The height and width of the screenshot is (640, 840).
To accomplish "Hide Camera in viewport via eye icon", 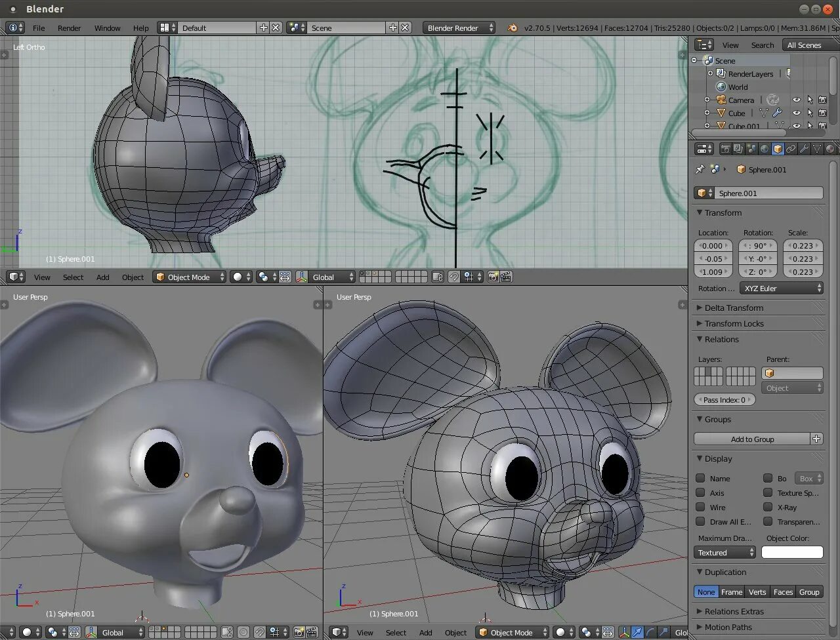I will (x=796, y=100).
